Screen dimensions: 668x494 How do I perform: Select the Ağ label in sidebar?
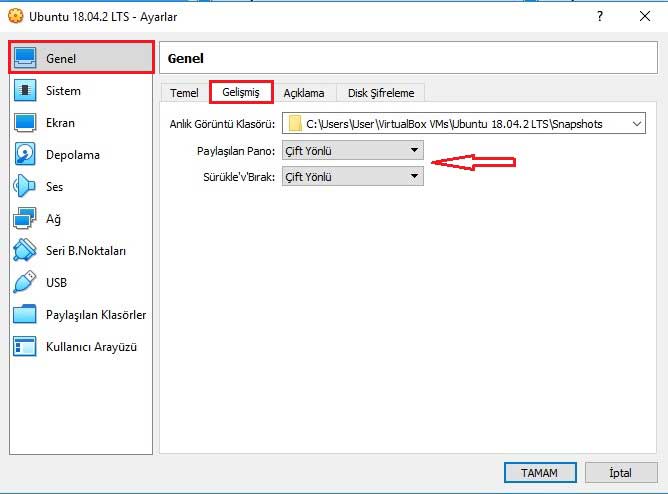click(53, 219)
